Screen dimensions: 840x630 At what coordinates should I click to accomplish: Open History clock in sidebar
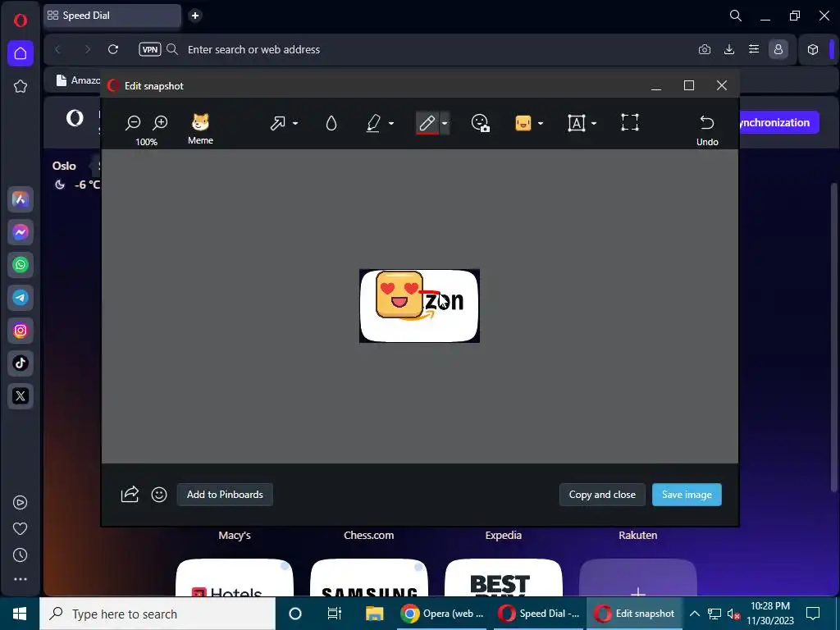tap(21, 555)
